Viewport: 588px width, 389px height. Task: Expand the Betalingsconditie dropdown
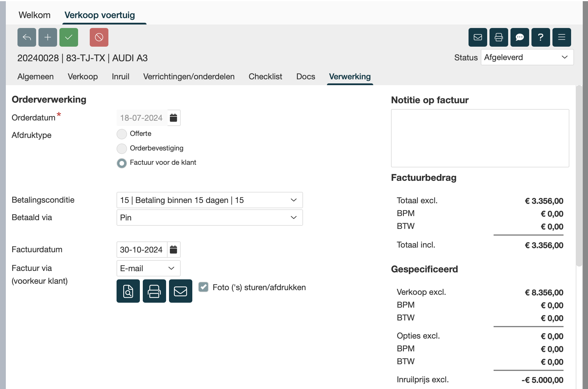click(210, 200)
